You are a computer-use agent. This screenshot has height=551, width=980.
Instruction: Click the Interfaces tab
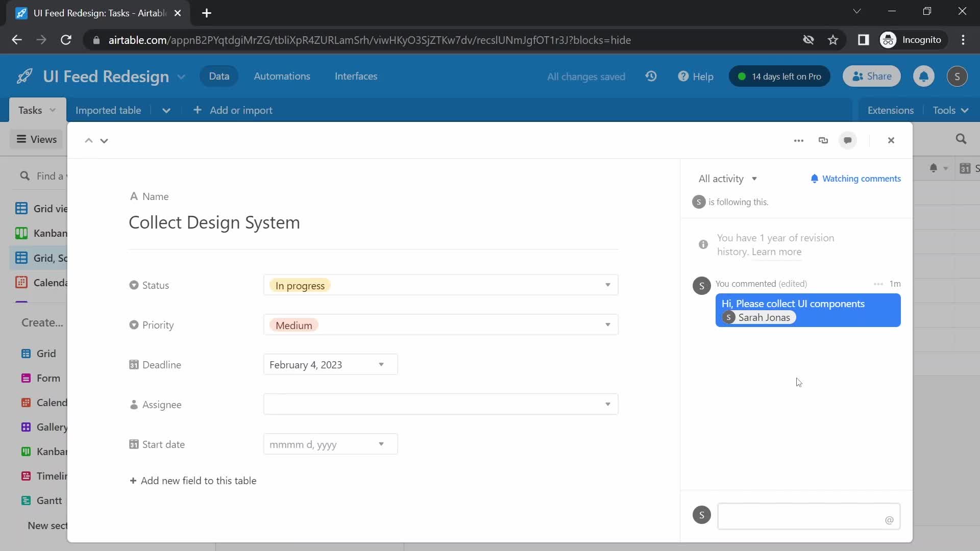point(356,76)
